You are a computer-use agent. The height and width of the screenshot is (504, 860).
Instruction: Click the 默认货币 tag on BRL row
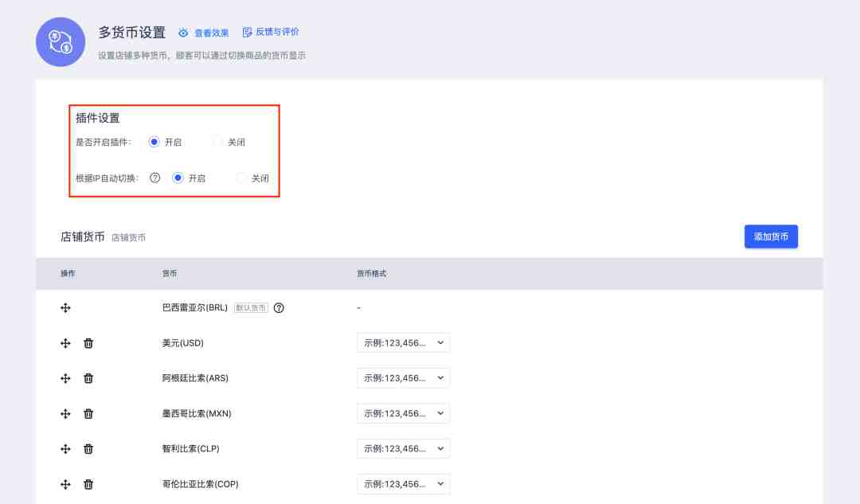click(251, 307)
